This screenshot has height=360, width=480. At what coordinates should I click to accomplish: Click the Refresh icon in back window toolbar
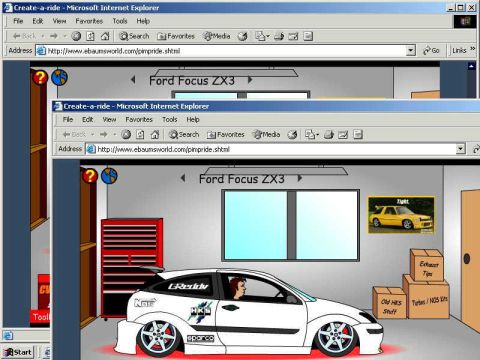(x=90, y=36)
